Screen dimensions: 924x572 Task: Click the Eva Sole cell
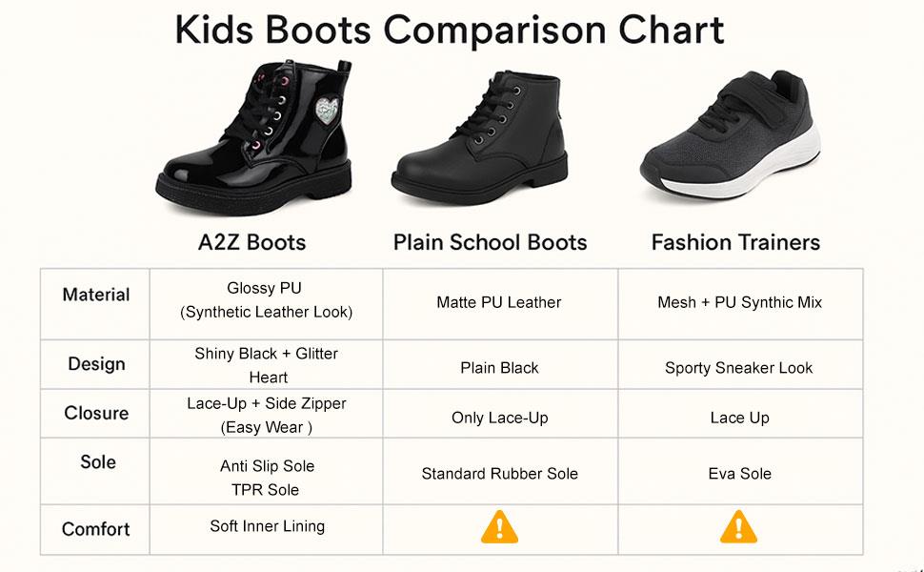click(x=740, y=473)
